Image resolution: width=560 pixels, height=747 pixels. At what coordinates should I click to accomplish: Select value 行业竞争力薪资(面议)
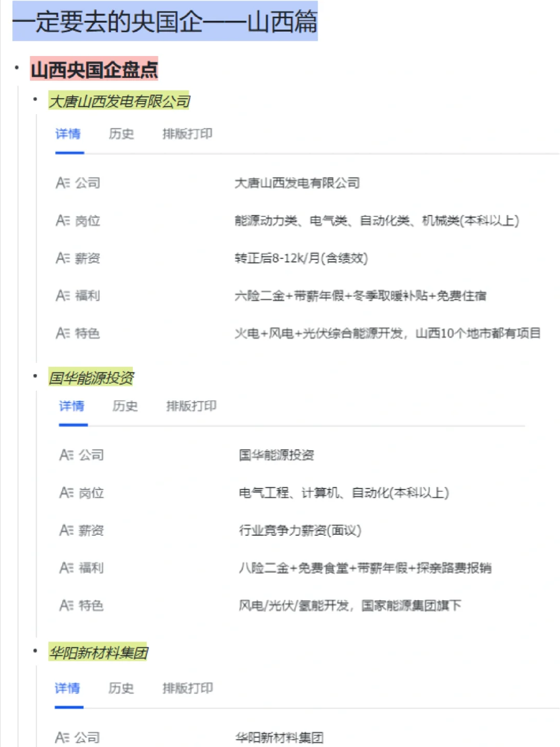pos(300,530)
